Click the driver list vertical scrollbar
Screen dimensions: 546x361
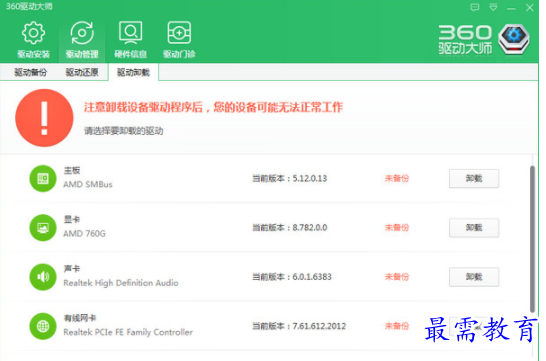point(532,239)
